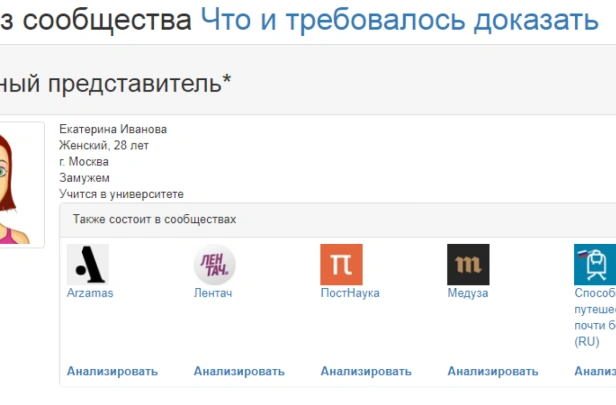The height and width of the screenshot is (405, 616).
Task: Open the Способы путешествовать community link
Action: [x=595, y=317]
